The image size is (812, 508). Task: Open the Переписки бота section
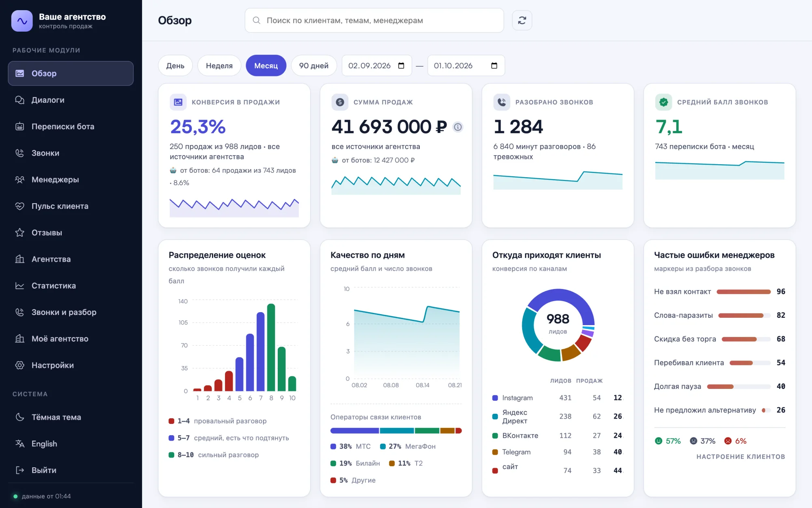(x=71, y=126)
